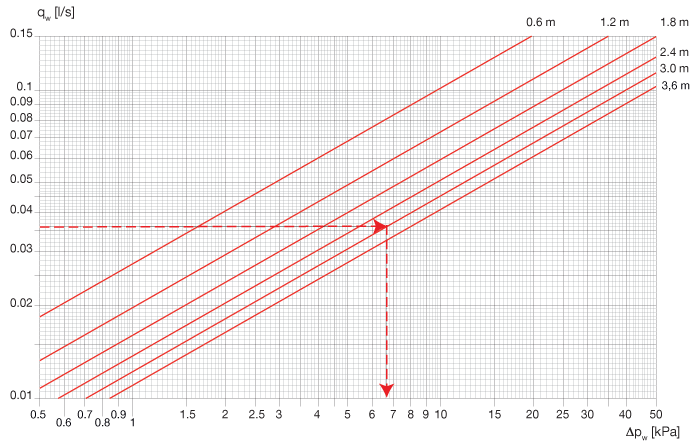Click the 15 x-axis tick label
The height and width of the screenshot is (447, 700).
tap(495, 415)
